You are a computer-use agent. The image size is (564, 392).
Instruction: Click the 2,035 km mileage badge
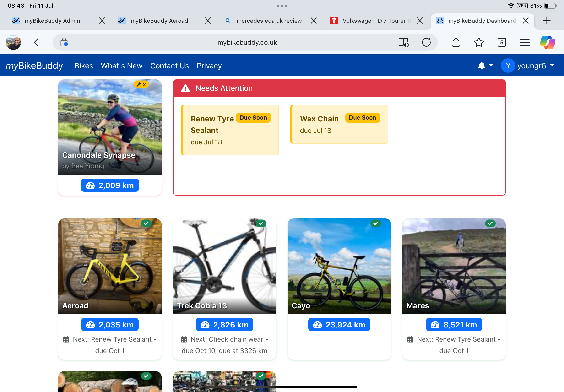[x=110, y=324]
